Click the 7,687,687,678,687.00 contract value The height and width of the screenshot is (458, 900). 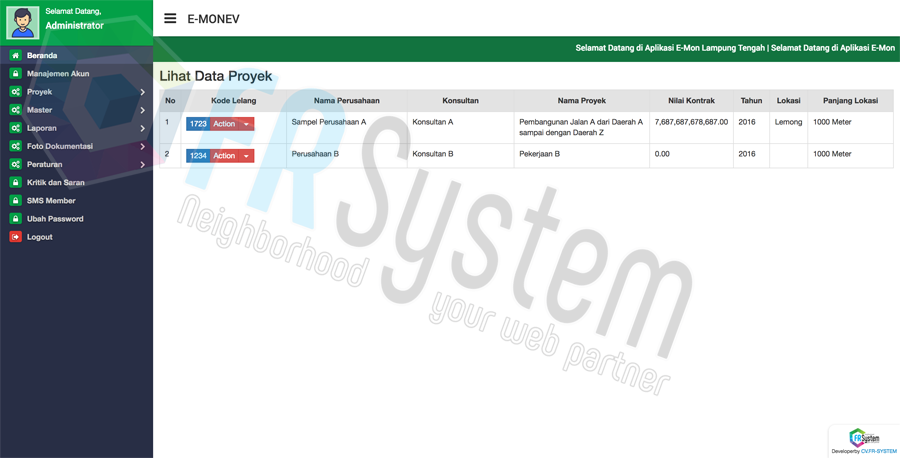pyautogui.click(x=691, y=122)
